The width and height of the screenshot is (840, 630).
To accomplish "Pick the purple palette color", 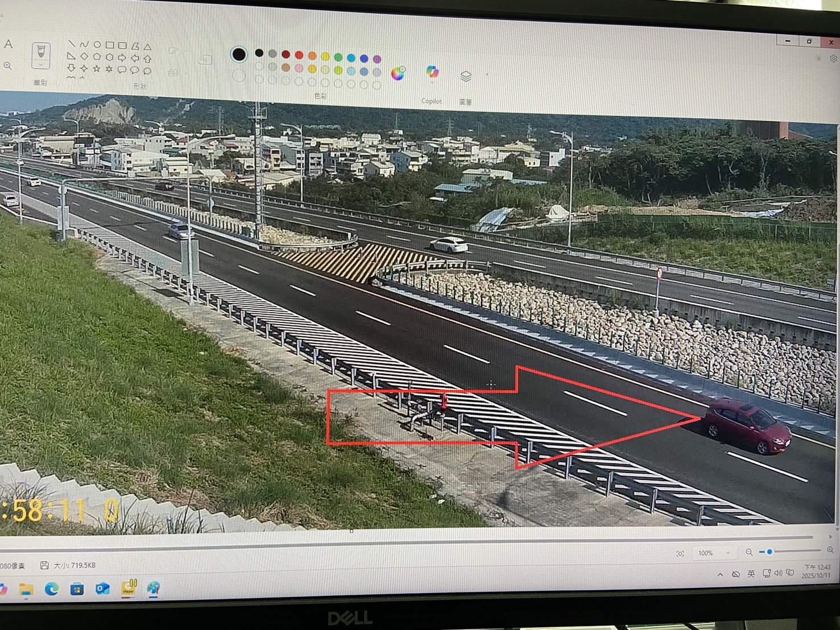I will 377,59.
